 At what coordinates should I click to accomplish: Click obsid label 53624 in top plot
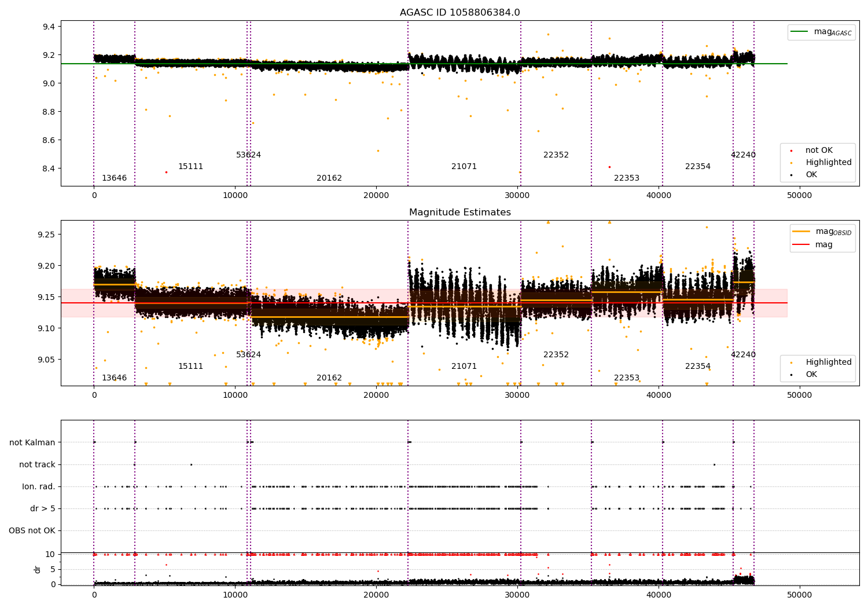[x=248, y=155]
